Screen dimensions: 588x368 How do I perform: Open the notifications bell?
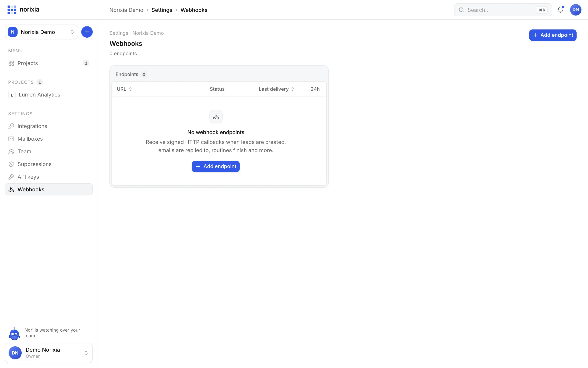[x=560, y=10]
